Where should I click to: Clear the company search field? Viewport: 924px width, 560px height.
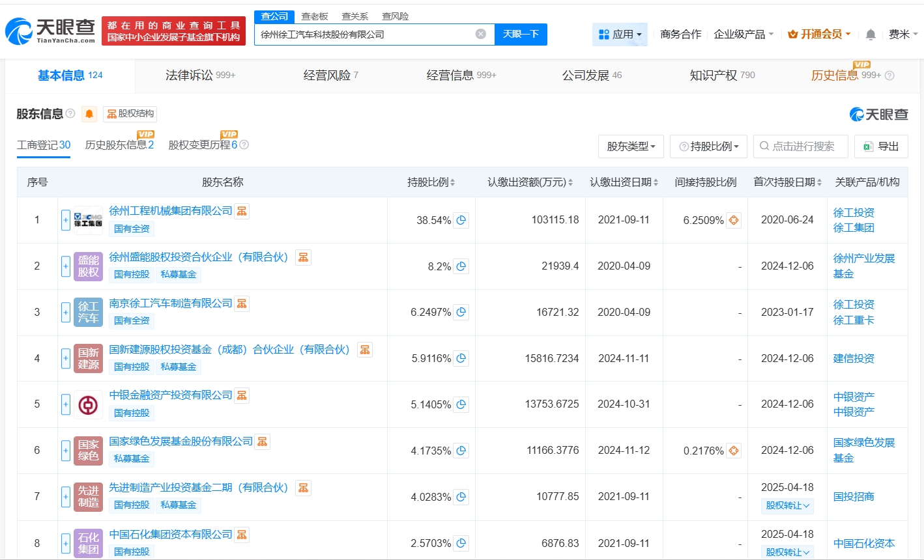pos(481,34)
